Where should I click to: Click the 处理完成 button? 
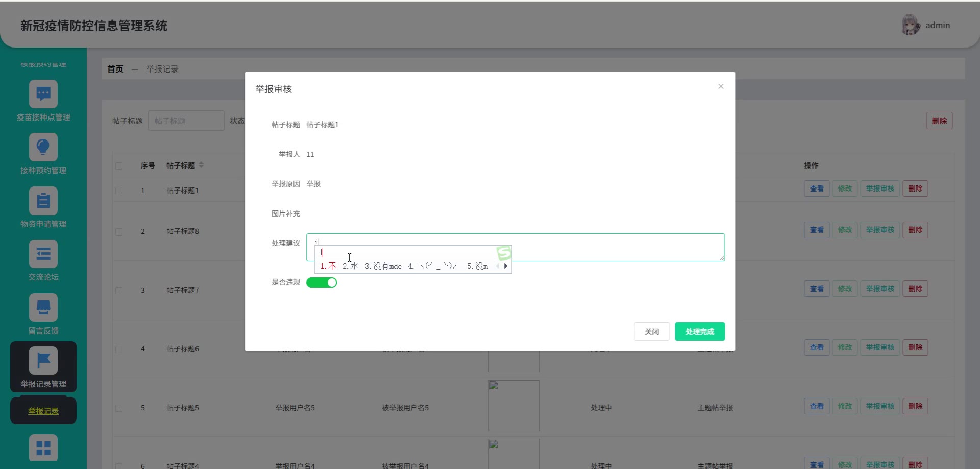(x=700, y=332)
